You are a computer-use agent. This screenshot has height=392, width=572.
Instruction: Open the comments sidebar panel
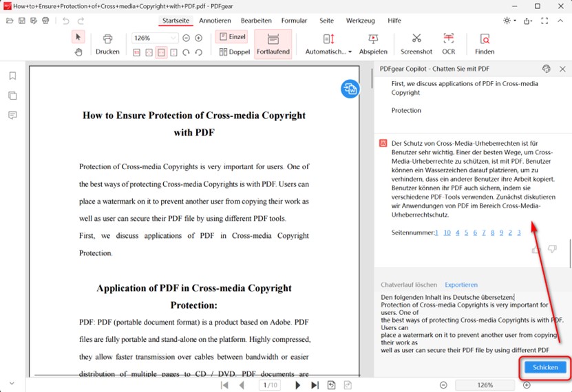12,116
